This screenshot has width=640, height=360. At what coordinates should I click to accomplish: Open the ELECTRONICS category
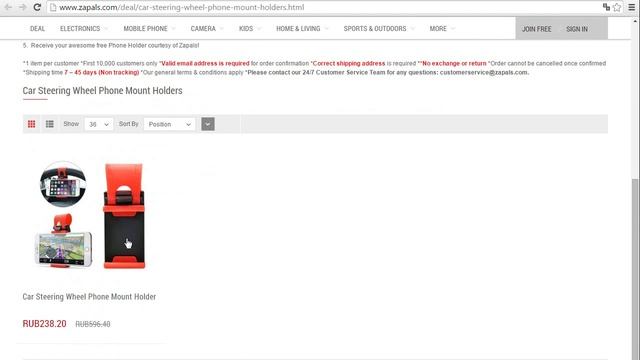click(80, 29)
